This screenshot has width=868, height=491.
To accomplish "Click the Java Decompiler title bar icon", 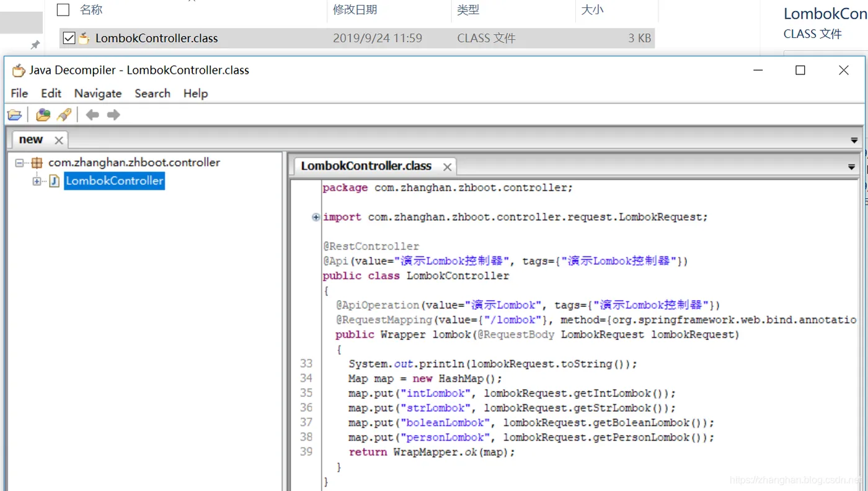I will [19, 70].
